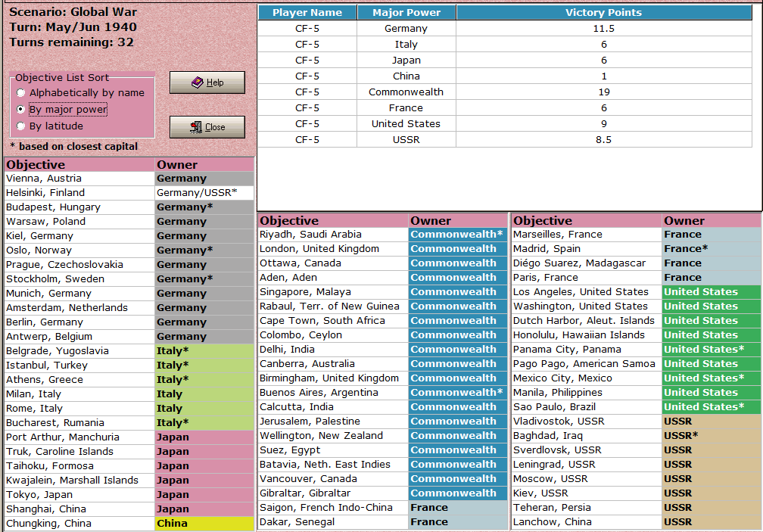Click France* owner for Madrid, Spain

point(712,249)
